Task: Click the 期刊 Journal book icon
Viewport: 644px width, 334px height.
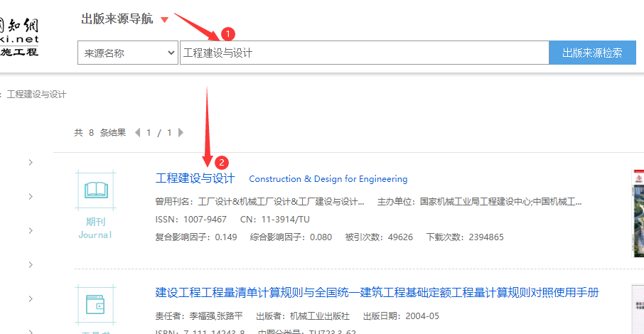Action: click(x=96, y=190)
